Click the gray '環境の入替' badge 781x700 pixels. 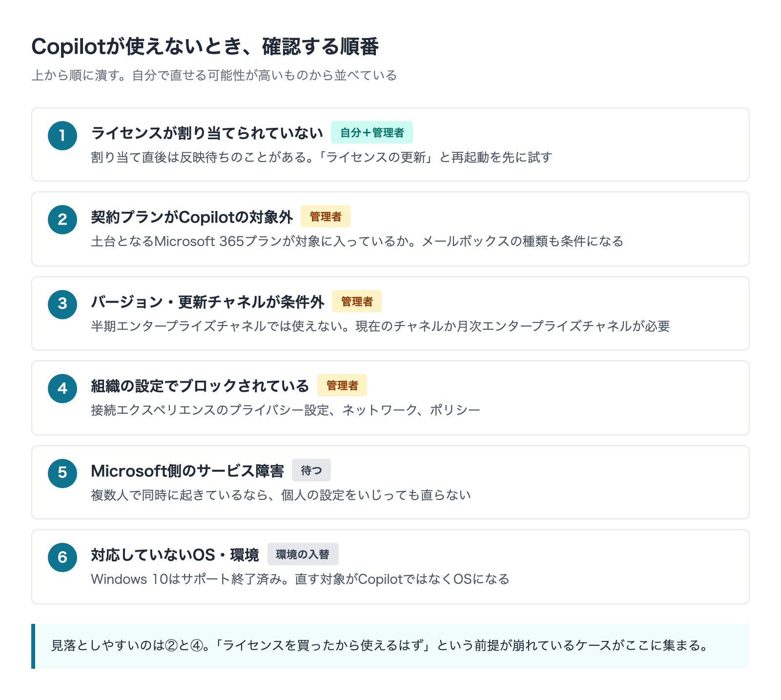pos(303,554)
